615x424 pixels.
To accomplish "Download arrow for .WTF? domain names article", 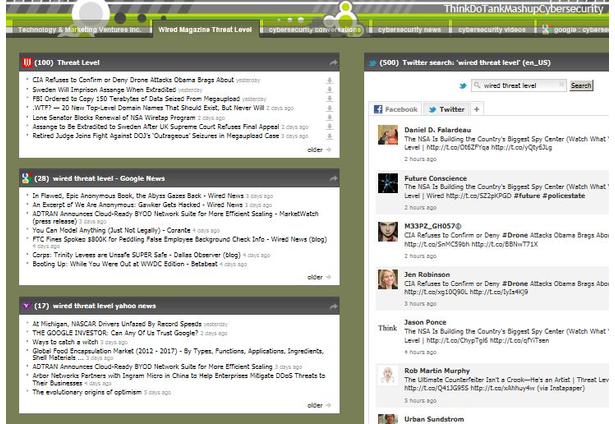I will [329, 108].
